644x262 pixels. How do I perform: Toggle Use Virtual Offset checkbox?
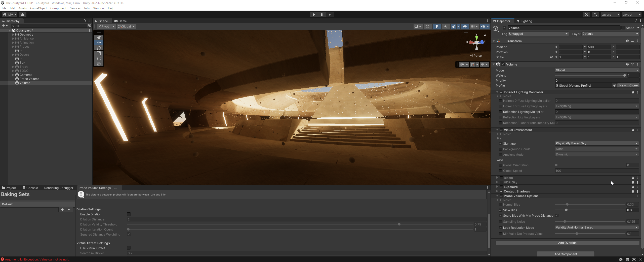pos(129,248)
